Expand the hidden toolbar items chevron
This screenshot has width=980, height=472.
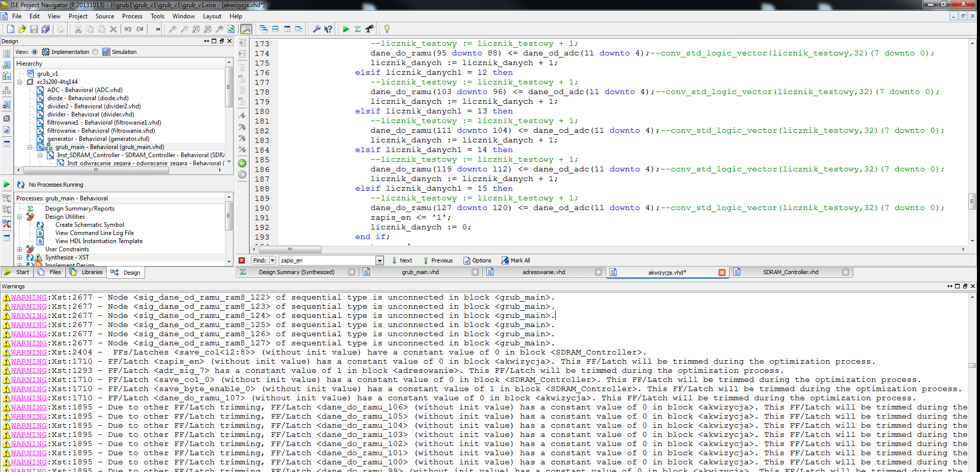(x=158, y=29)
